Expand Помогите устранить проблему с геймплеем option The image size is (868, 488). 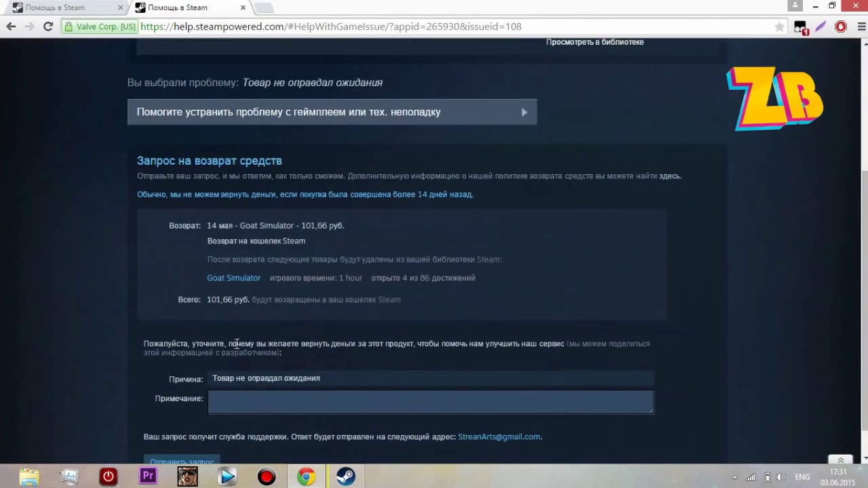332,112
